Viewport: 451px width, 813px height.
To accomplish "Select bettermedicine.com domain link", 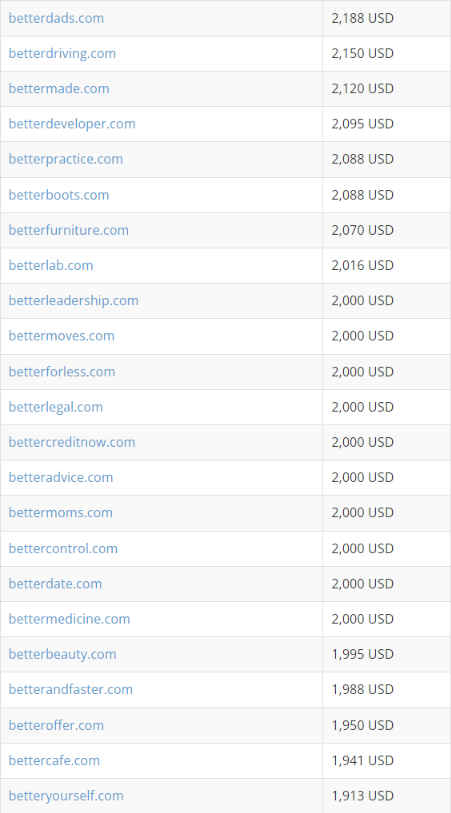I will 69,619.
